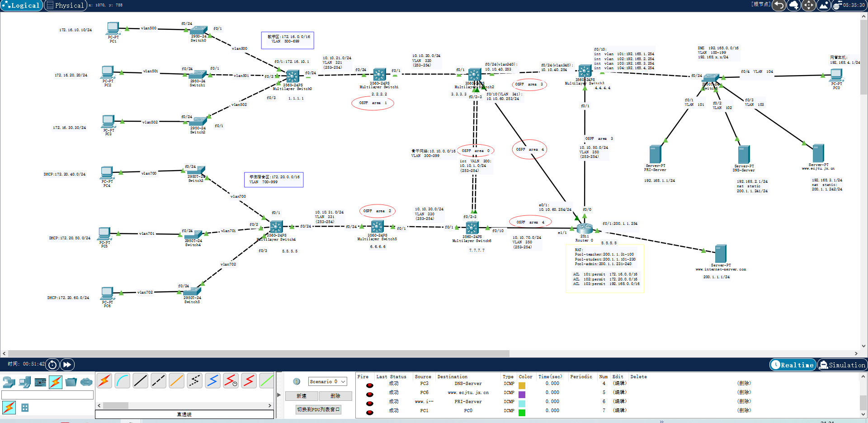
Task: Switch to the Logical workspace tab
Action: coord(22,5)
